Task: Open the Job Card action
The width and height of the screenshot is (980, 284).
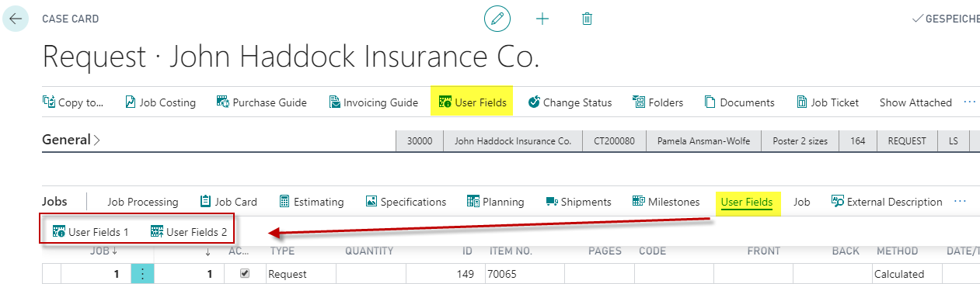Action: tap(228, 202)
